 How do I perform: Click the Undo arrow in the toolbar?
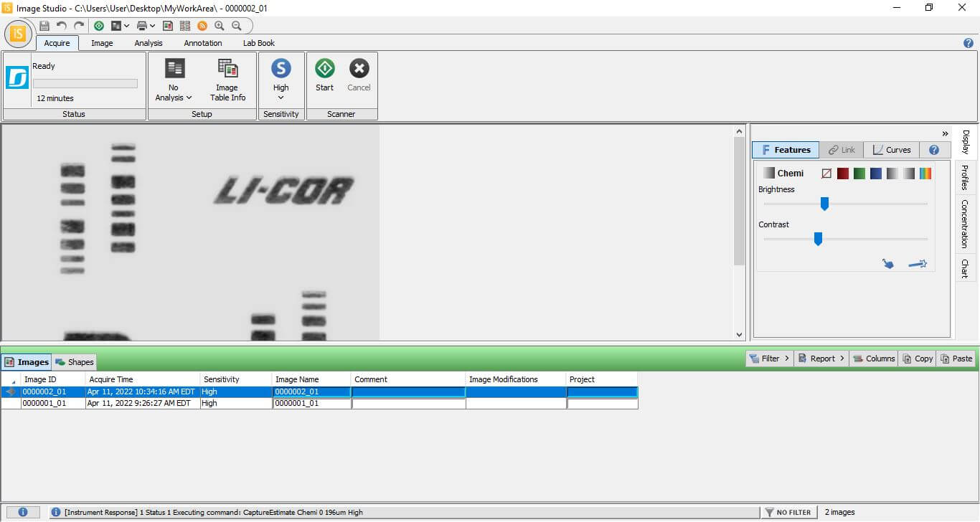tap(62, 26)
